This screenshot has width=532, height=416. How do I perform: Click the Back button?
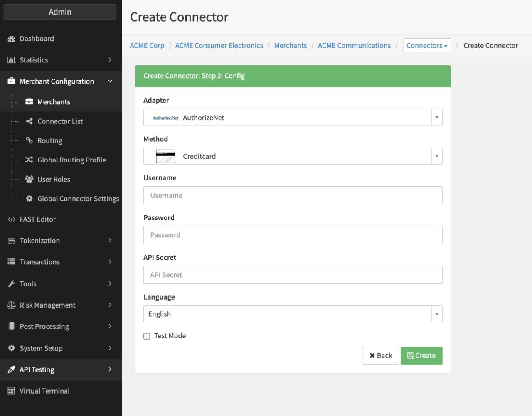pyautogui.click(x=380, y=356)
